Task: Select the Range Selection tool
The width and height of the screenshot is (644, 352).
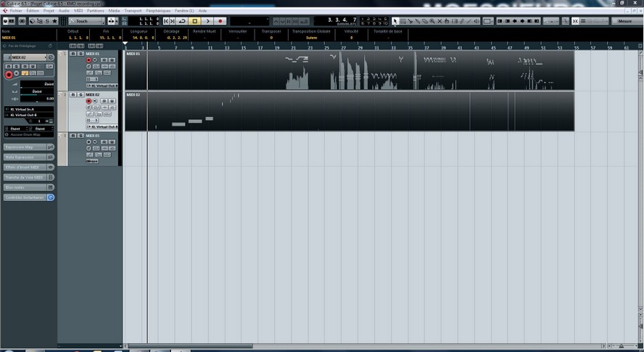Action: (403, 21)
